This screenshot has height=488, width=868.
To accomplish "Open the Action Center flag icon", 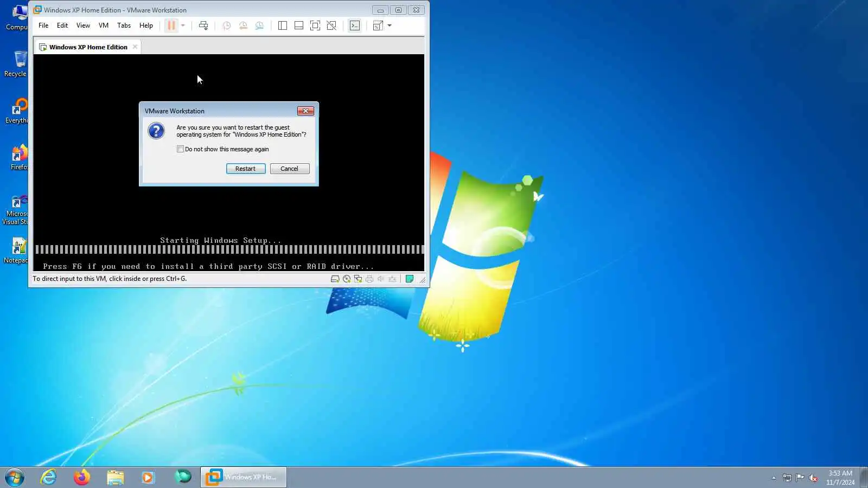I will (800, 478).
